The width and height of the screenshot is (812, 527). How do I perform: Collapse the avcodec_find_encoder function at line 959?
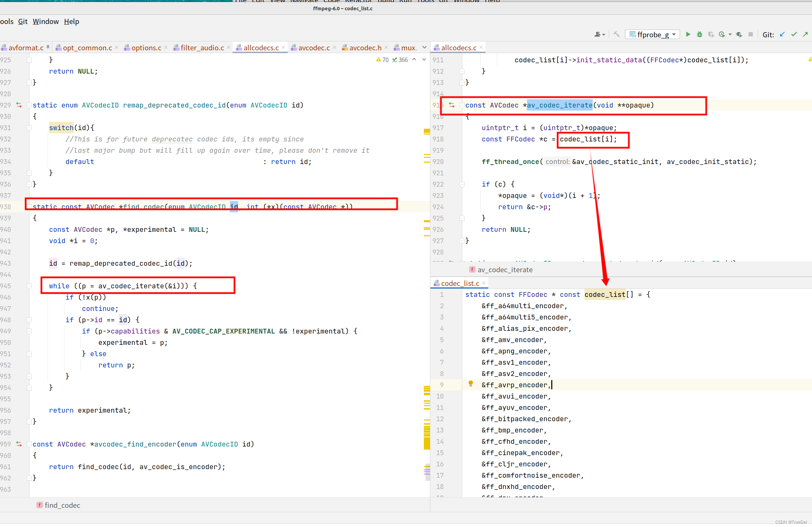click(x=29, y=444)
